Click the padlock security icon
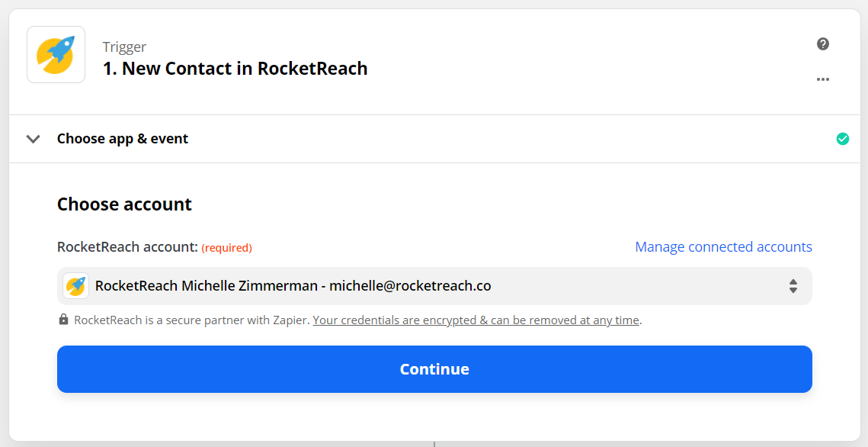 [64, 320]
